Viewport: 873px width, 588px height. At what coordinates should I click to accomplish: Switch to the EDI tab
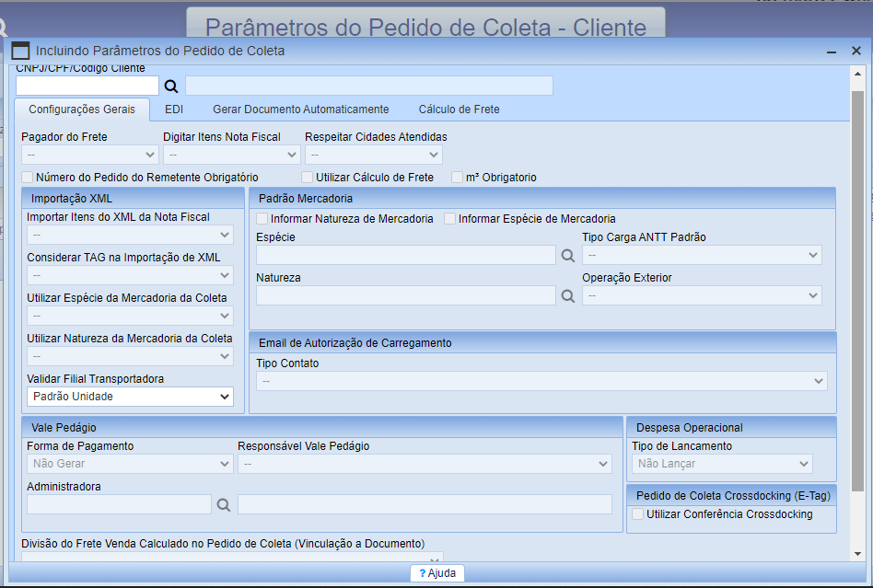(x=174, y=109)
